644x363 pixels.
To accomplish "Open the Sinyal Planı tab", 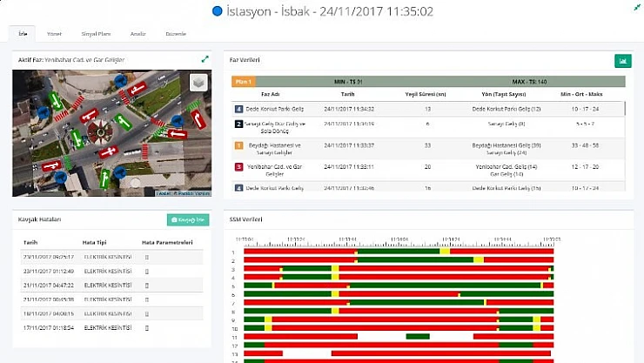I will point(96,34).
